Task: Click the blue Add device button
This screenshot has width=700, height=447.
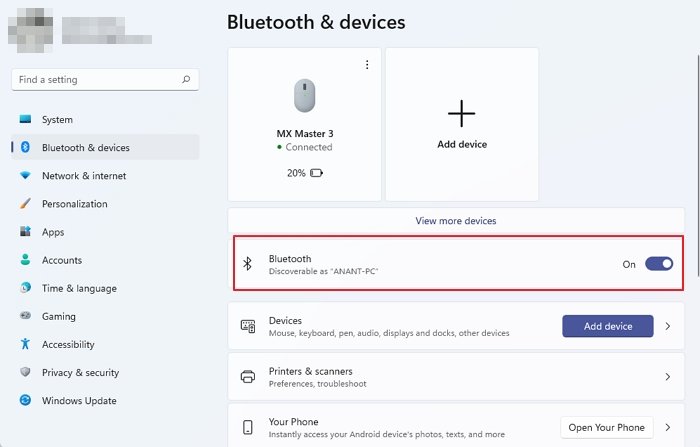Action: pos(607,326)
